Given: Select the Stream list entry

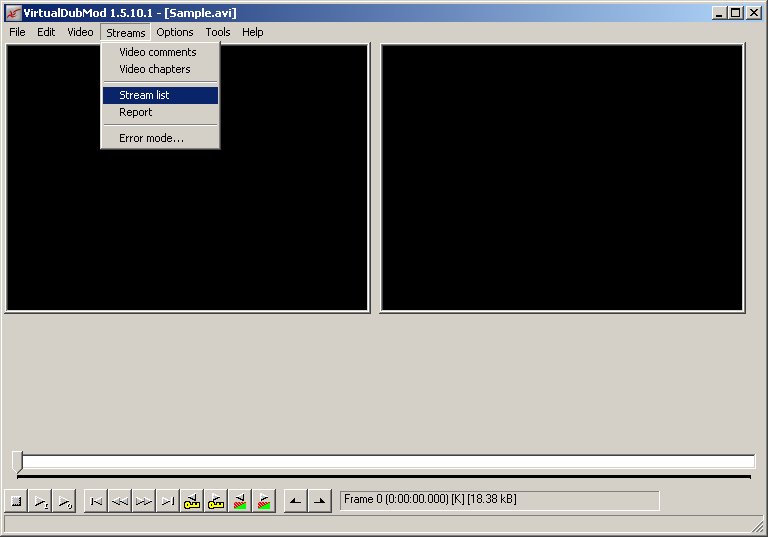Looking at the screenshot, I should point(160,95).
